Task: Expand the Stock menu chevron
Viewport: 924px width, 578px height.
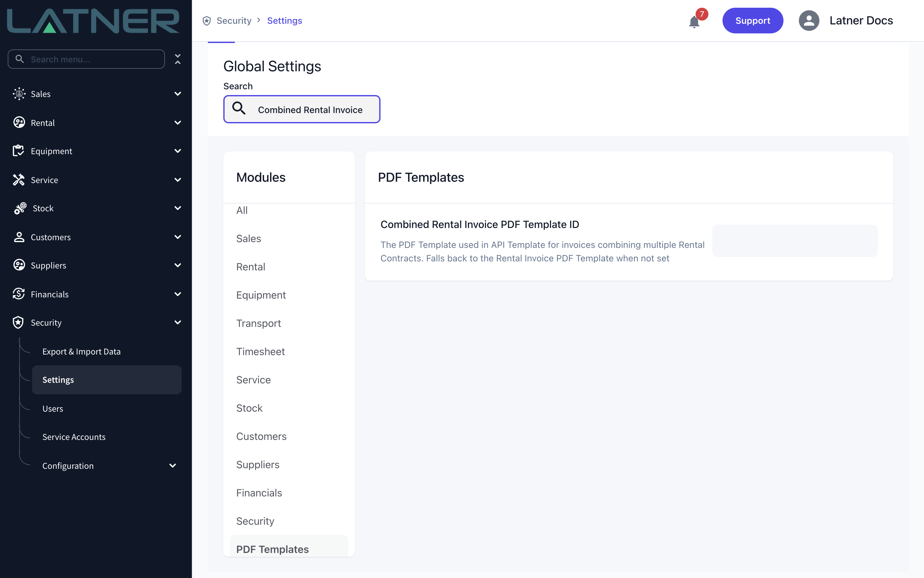Action: [x=177, y=208]
